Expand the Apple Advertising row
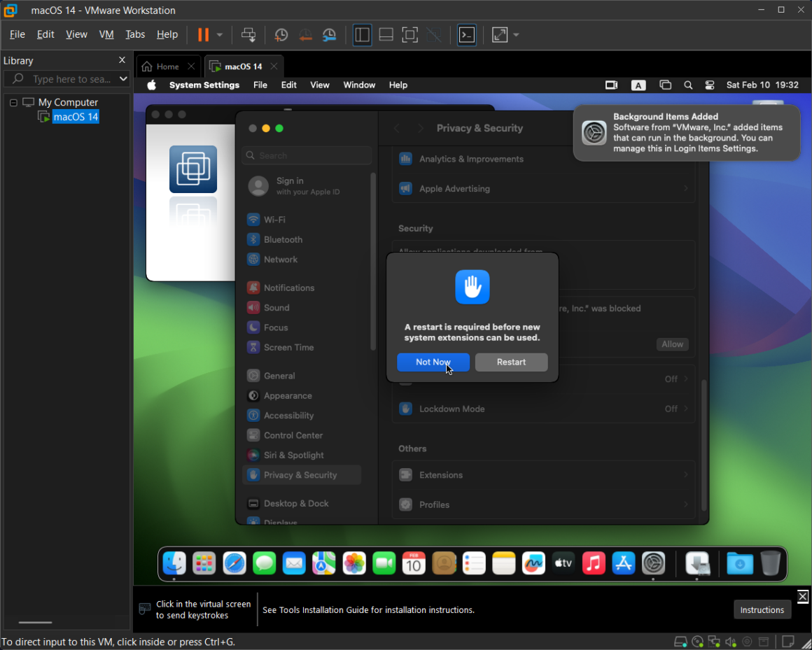 pyautogui.click(x=543, y=188)
